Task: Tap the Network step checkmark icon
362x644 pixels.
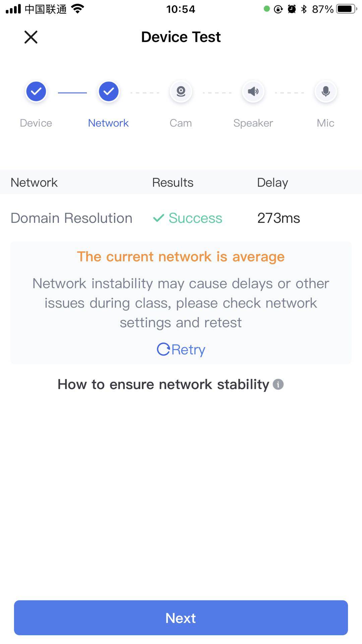Action: (x=109, y=91)
